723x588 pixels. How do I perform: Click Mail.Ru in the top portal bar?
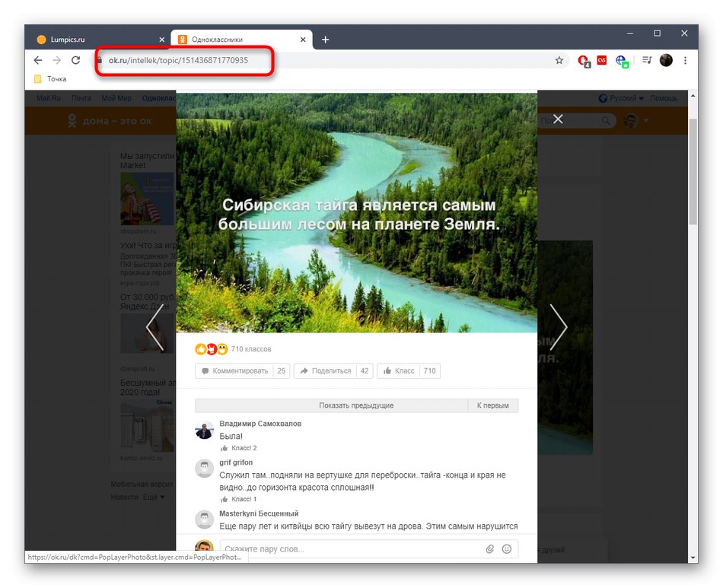pos(49,98)
